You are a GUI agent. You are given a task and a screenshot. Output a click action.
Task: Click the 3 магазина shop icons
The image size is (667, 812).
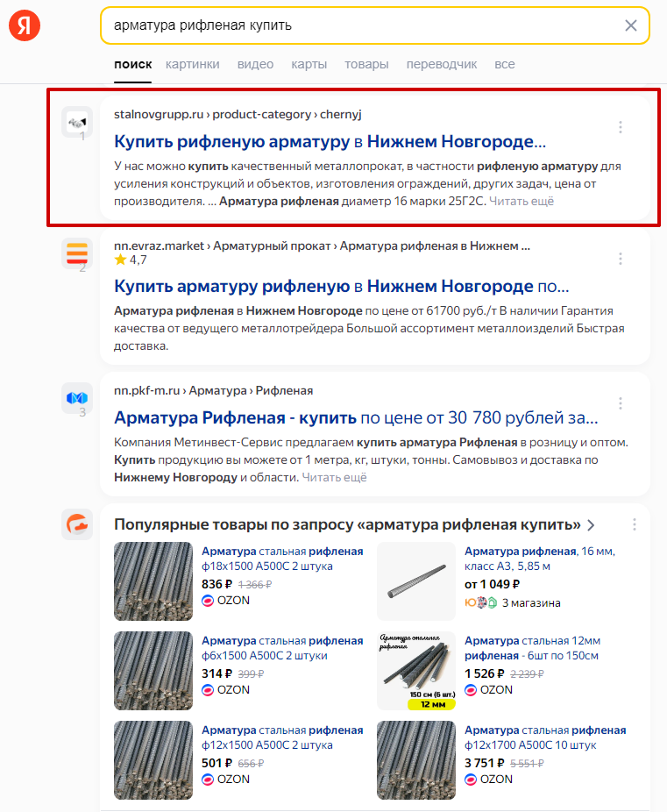point(480,602)
